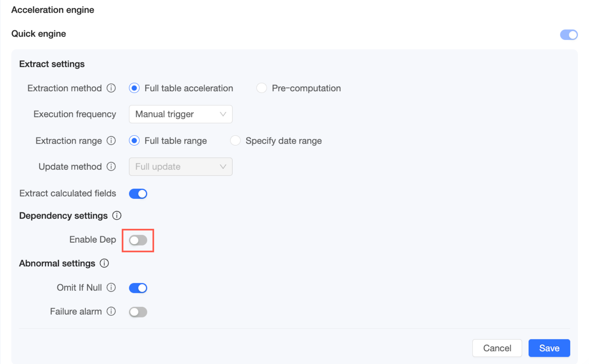Click the Failure alarm info icon
The height and width of the screenshot is (364, 589).
(111, 311)
